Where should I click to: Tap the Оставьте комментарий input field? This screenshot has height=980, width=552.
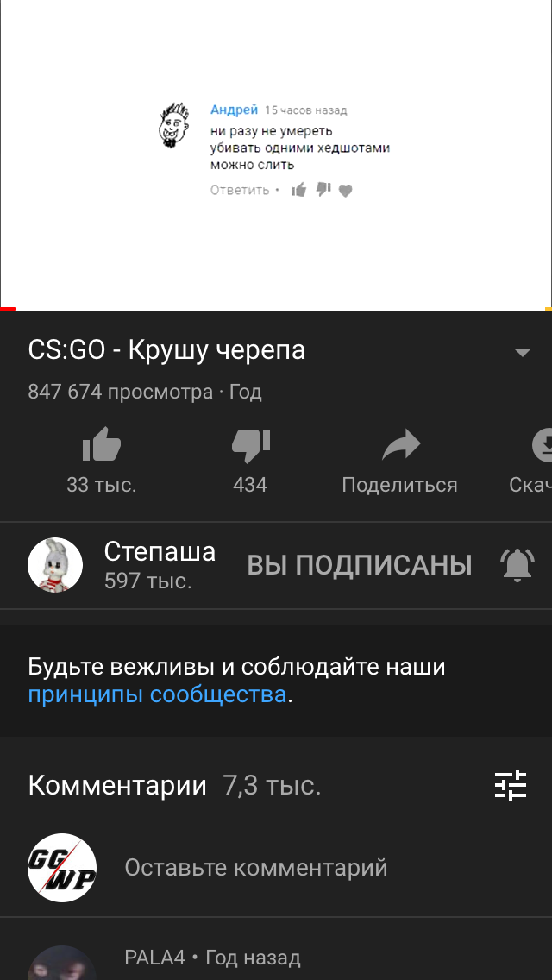(256, 868)
